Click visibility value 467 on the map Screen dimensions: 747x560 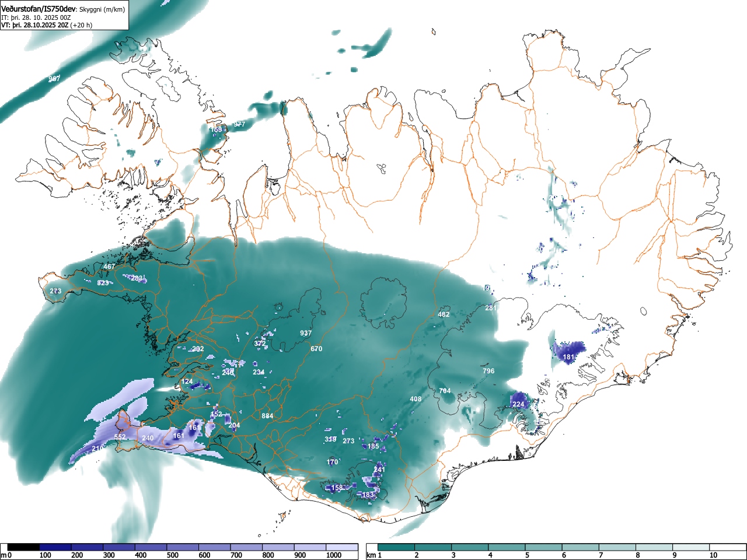click(x=109, y=267)
